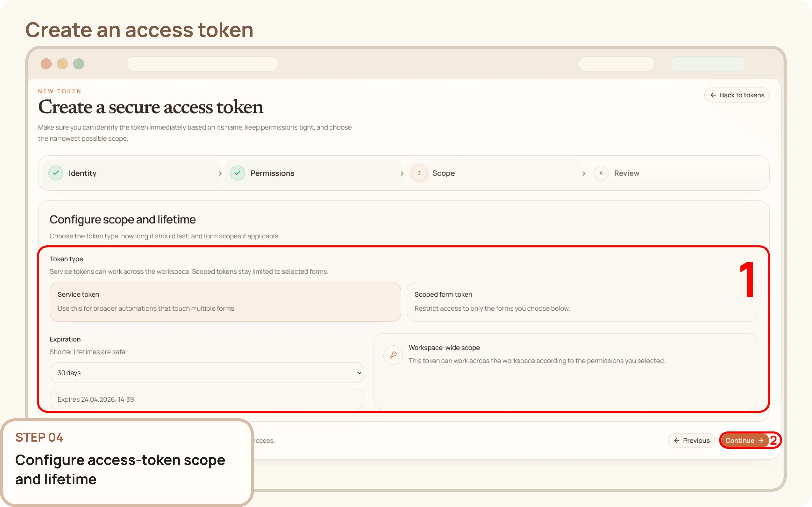Select the step 4 Review number badge
Image resolution: width=812 pixels, height=507 pixels.
601,173
